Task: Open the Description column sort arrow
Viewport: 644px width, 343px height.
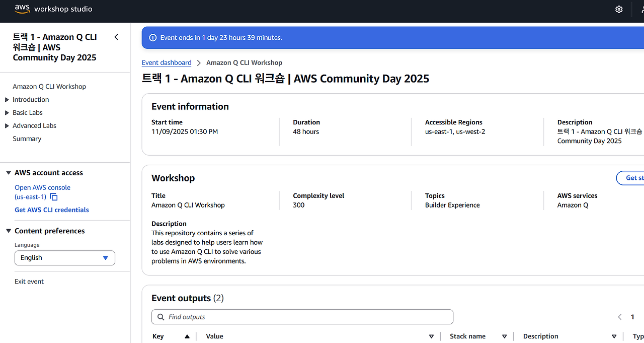Action: click(x=614, y=336)
